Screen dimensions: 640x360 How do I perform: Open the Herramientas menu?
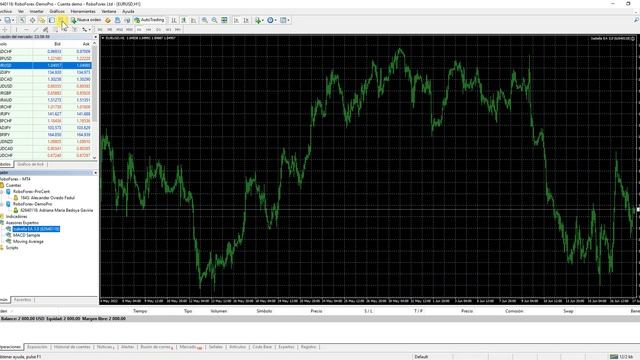(x=83, y=11)
